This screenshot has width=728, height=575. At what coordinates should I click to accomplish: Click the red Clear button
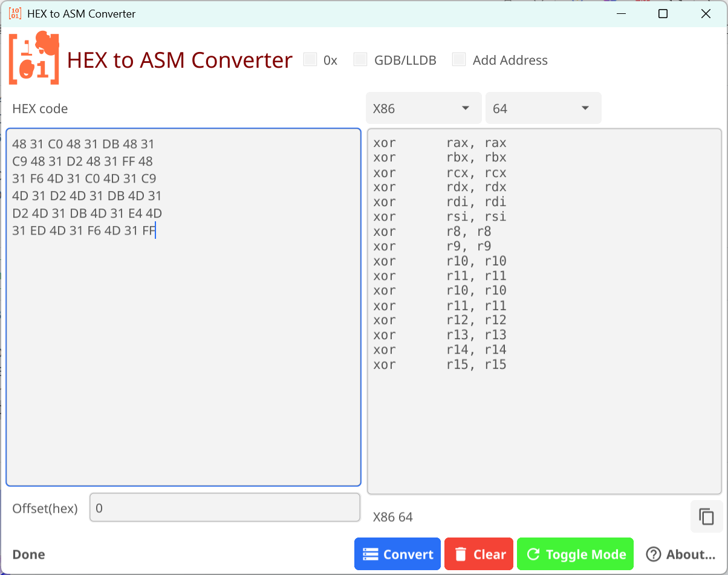479,554
